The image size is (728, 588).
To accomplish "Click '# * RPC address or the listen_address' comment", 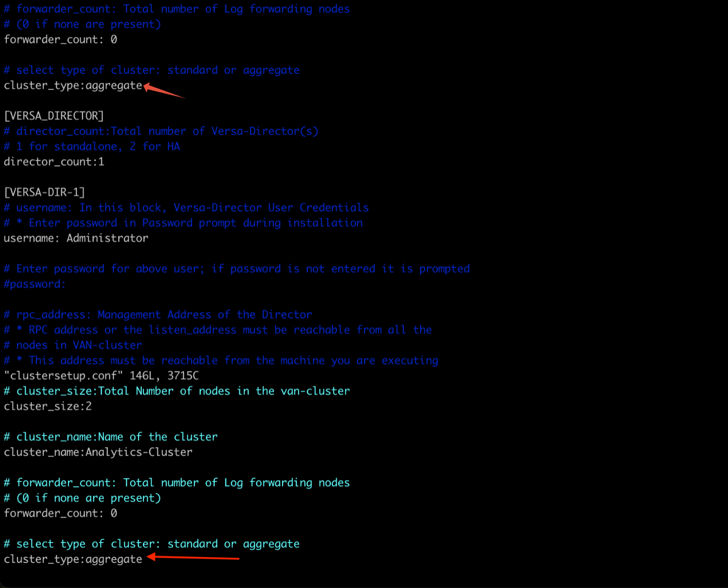I will (x=218, y=330).
